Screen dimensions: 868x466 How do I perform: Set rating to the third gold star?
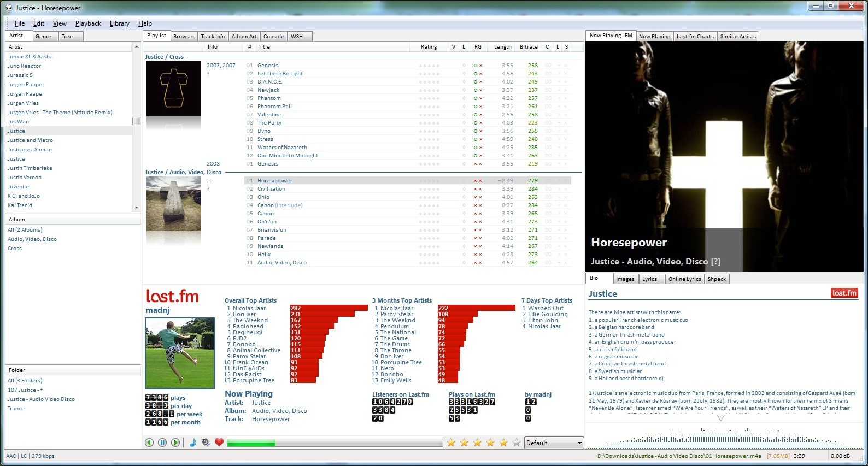coord(477,443)
